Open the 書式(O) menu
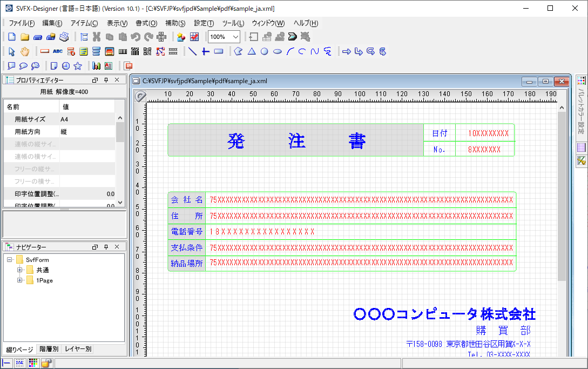This screenshot has width=588, height=369. click(x=146, y=23)
